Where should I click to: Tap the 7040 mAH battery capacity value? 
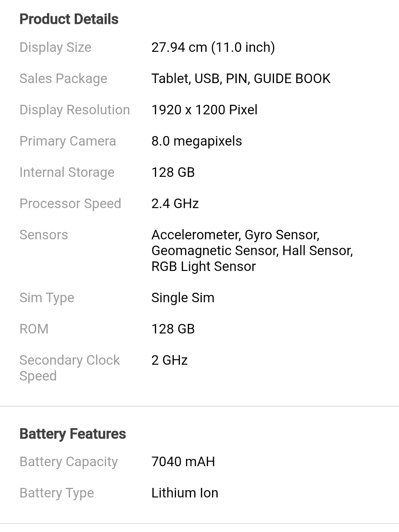click(183, 462)
